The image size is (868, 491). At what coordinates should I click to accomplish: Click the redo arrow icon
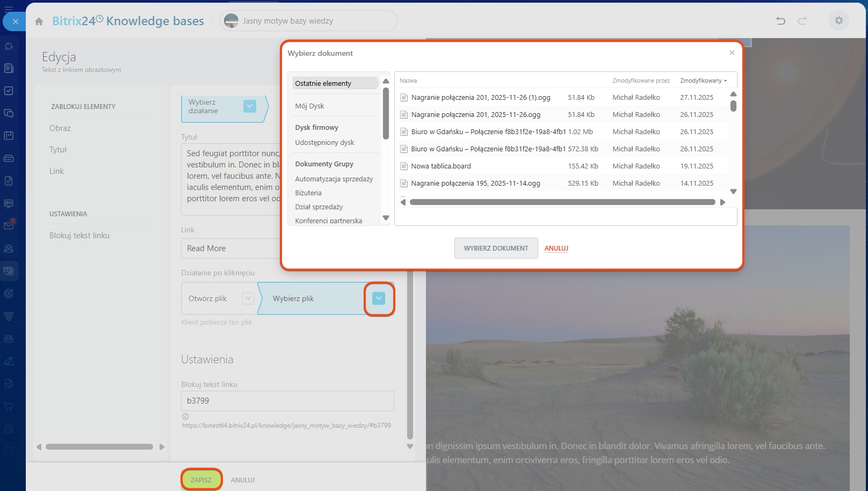pos(802,21)
